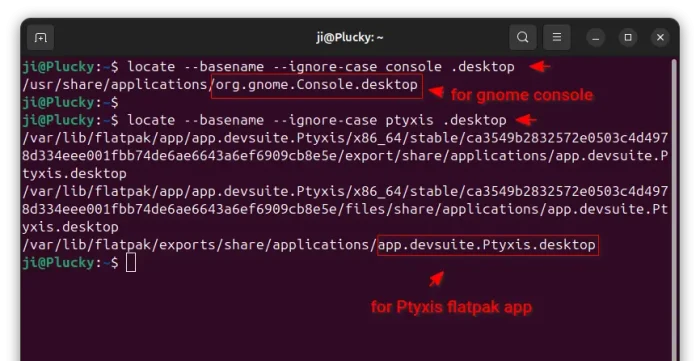Click the 'tyxis.desktop' wrapped line
700x361 pixels.
[75, 174]
